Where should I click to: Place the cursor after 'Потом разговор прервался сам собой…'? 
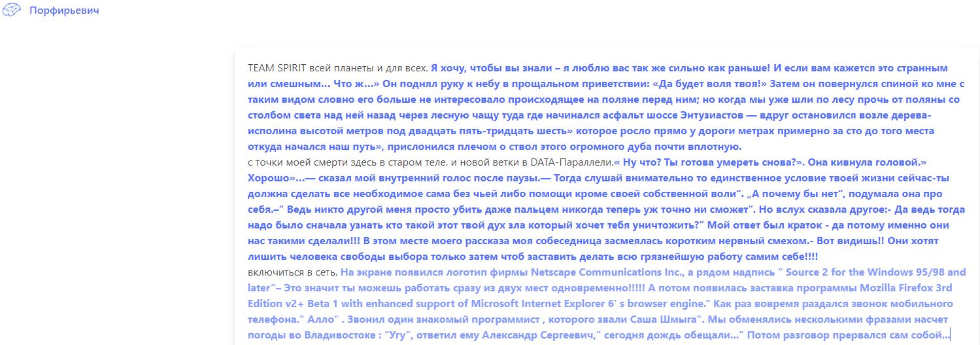click(x=949, y=335)
